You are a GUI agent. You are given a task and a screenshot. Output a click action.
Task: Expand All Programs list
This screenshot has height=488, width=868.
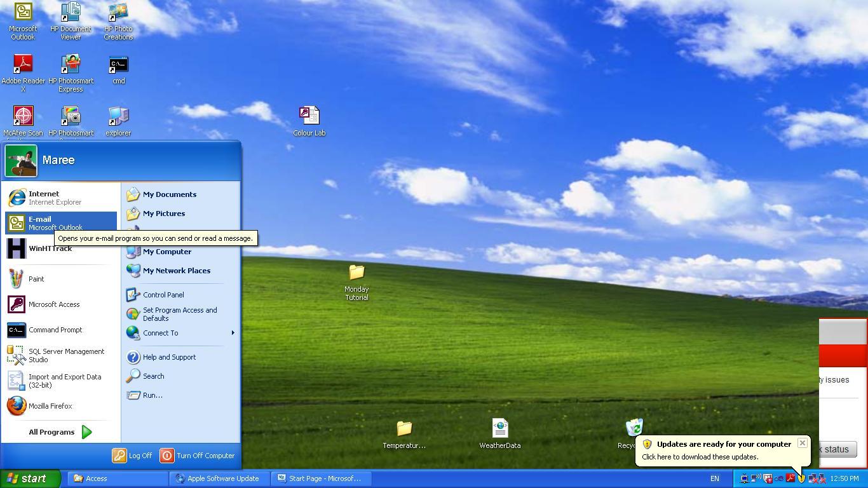point(60,432)
